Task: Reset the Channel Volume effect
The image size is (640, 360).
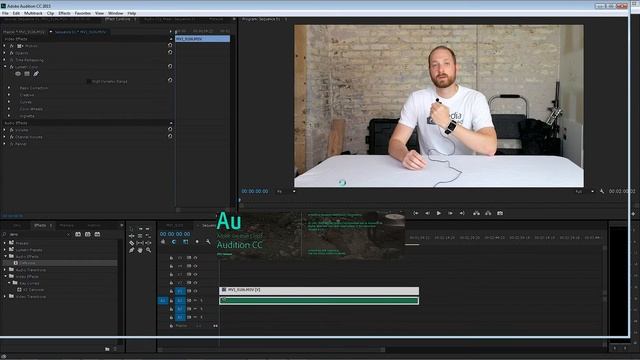Action: click(x=170, y=137)
